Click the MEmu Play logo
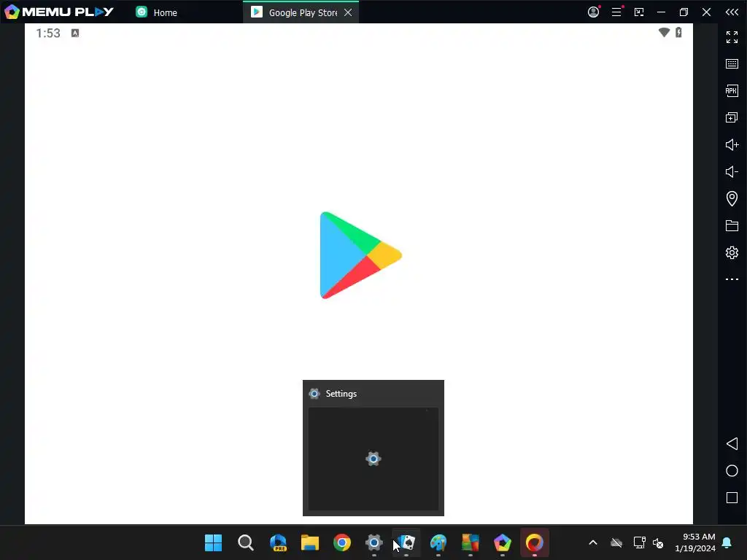This screenshot has width=747, height=560. click(x=59, y=12)
